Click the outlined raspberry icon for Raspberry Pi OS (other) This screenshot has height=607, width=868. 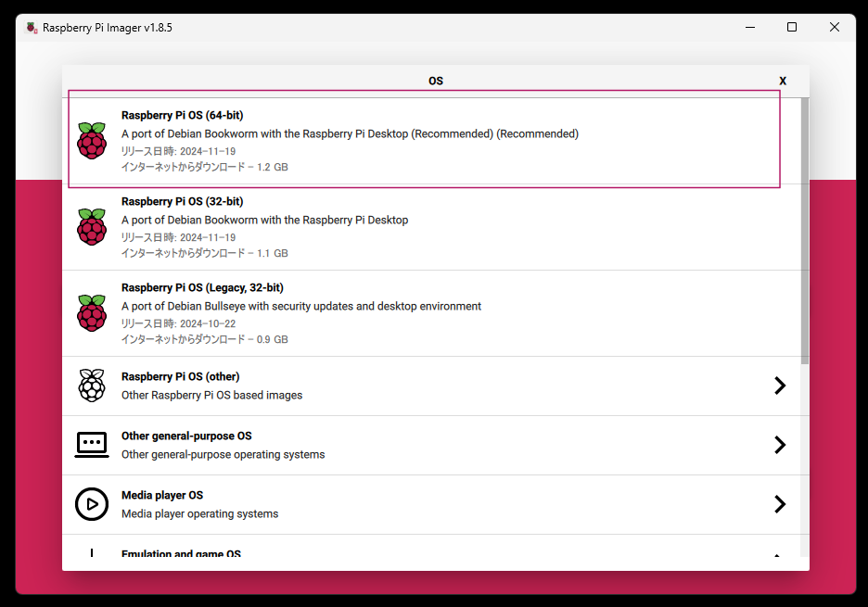tap(91, 386)
